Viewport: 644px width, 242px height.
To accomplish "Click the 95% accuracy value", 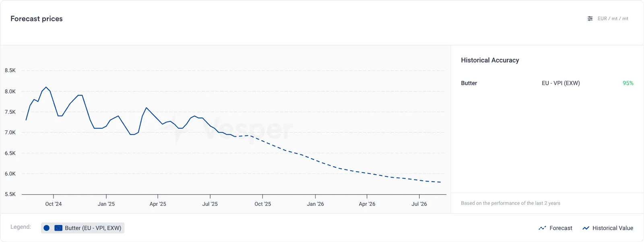I will coord(628,83).
